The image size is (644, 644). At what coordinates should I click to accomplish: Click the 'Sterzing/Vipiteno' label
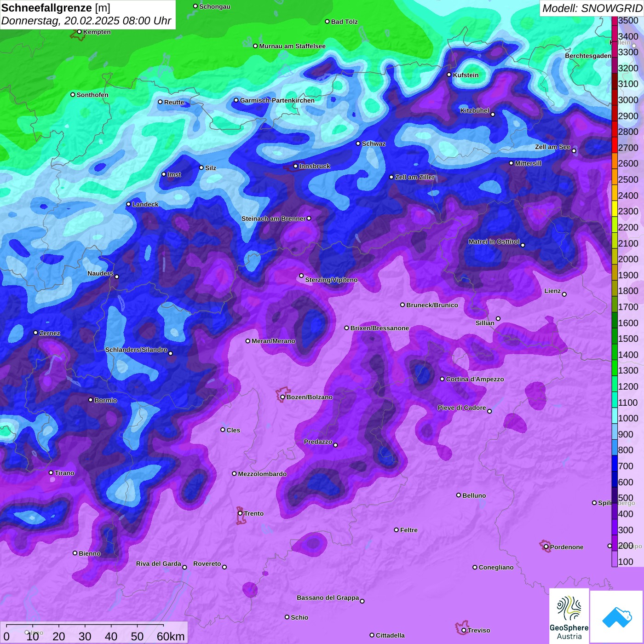[x=331, y=280]
